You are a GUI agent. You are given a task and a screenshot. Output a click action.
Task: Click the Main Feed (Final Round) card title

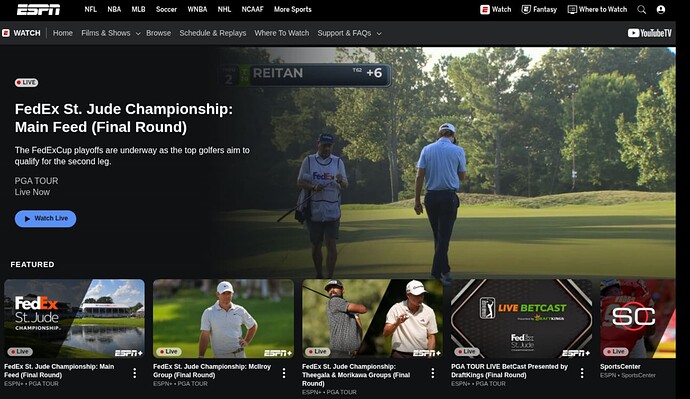59,371
